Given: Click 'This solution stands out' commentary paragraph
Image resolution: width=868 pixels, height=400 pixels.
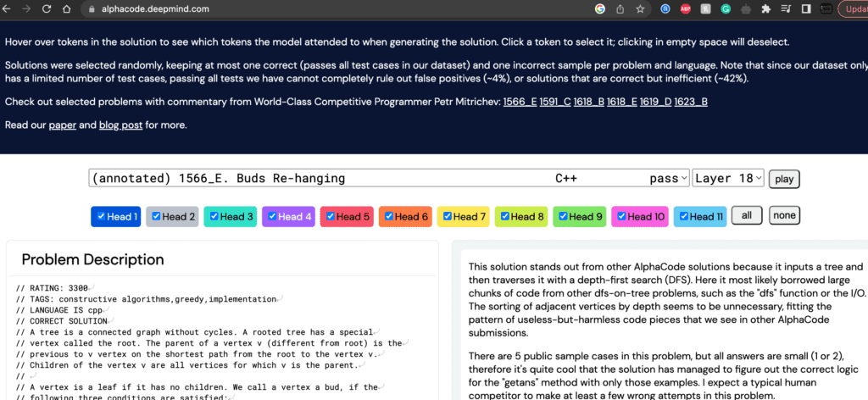Looking at the screenshot, I should (666, 300).
